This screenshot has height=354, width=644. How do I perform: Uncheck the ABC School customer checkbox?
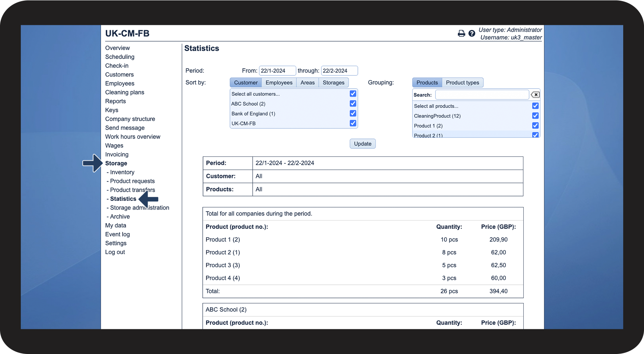coord(353,104)
